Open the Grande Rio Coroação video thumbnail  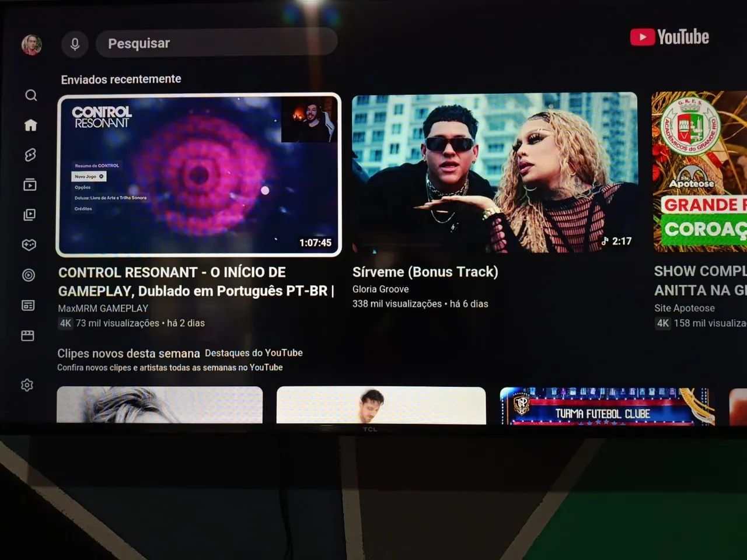pyautogui.click(x=699, y=171)
